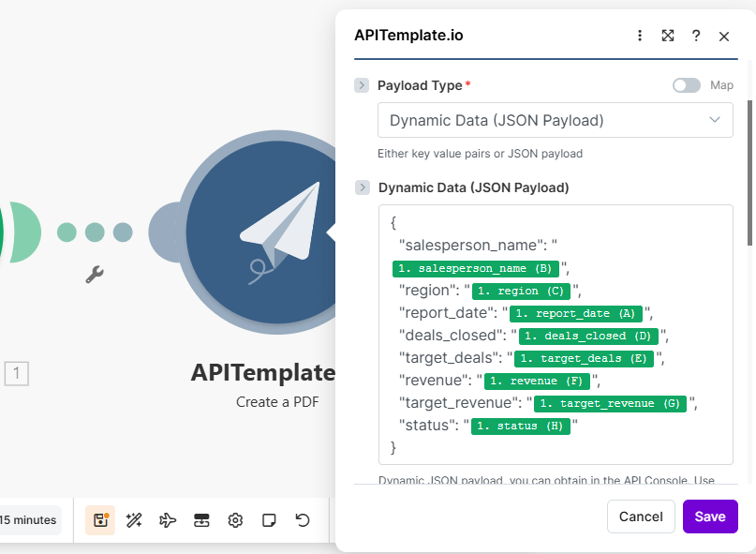Click the Save button
The image size is (756, 554).
pos(710,517)
